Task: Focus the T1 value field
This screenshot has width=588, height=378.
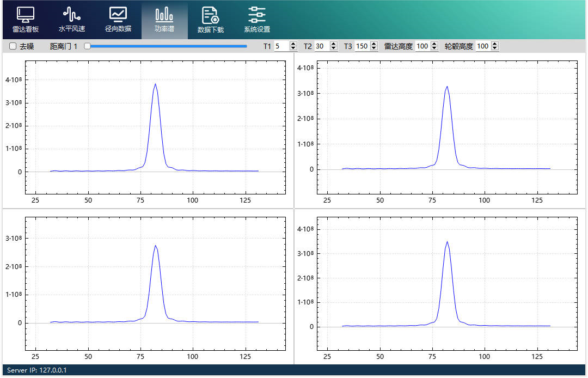Action: pos(282,46)
